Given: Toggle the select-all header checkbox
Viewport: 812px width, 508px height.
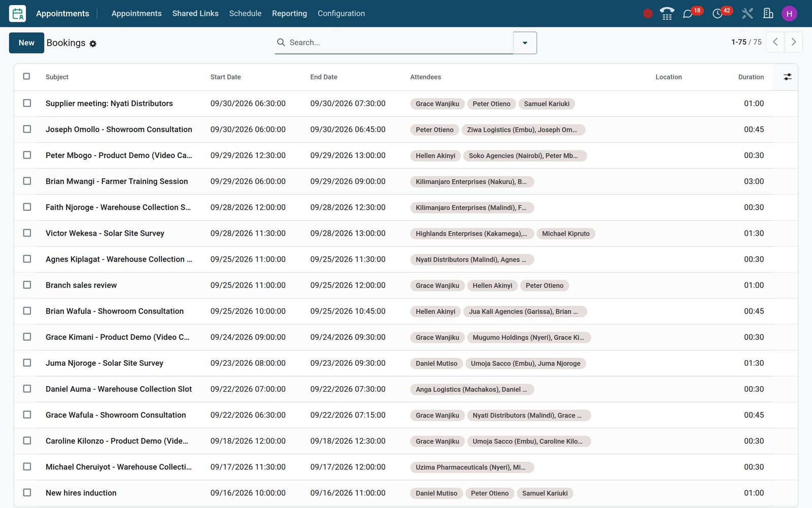Looking at the screenshot, I should (x=27, y=76).
